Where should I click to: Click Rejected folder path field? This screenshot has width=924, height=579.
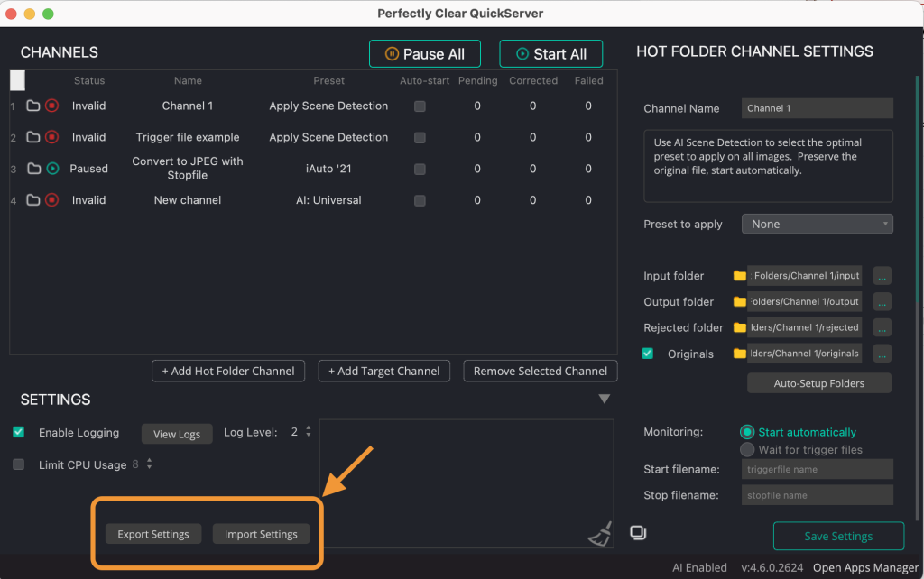[805, 327]
